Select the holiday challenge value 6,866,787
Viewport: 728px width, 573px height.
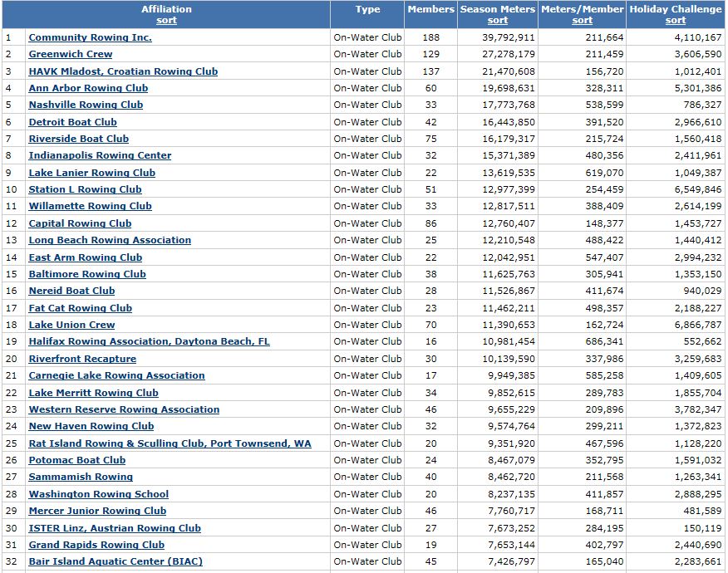coord(698,325)
